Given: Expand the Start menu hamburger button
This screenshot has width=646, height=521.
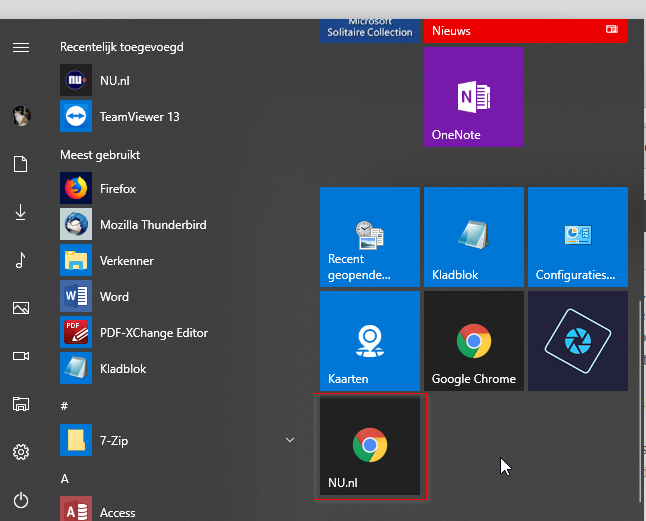Looking at the screenshot, I should click(x=21, y=47).
